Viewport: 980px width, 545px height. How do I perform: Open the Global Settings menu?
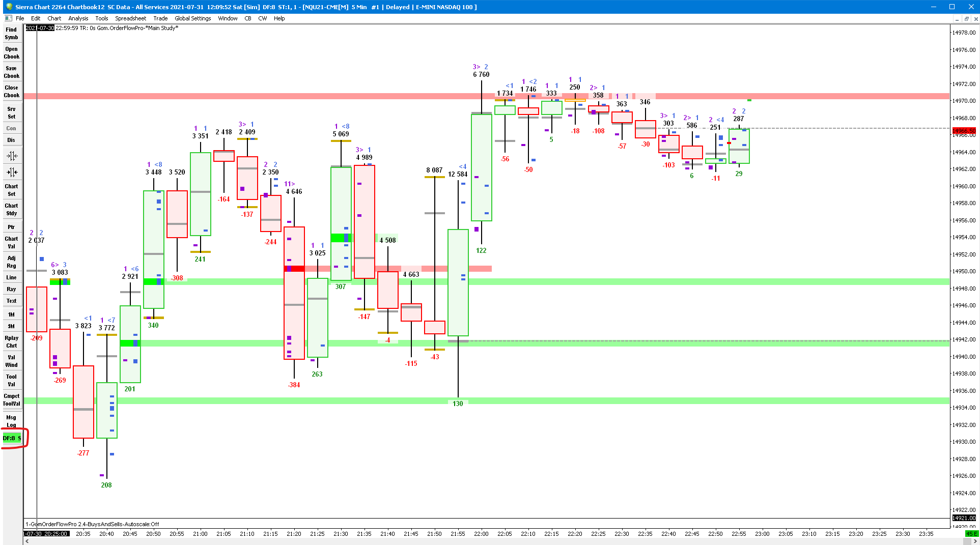pos(193,18)
